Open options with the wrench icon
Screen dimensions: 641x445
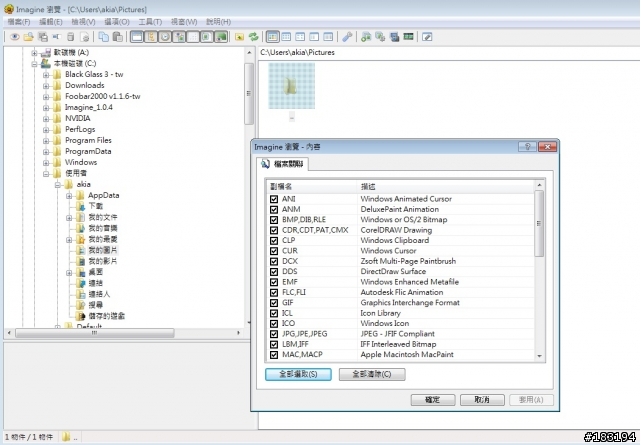point(347,37)
